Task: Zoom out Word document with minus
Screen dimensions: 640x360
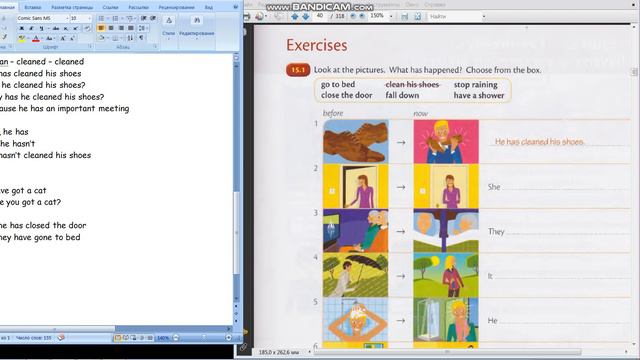Action: click(176, 338)
